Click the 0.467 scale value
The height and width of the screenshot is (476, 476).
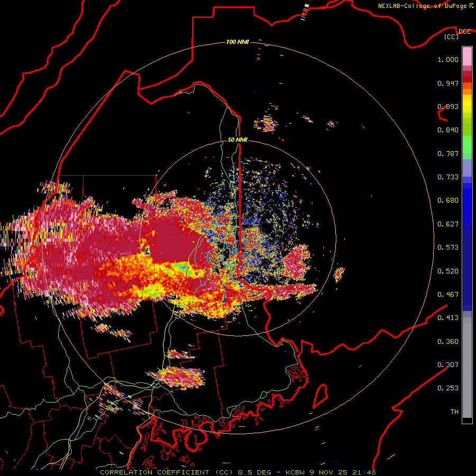tap(448, 295)
